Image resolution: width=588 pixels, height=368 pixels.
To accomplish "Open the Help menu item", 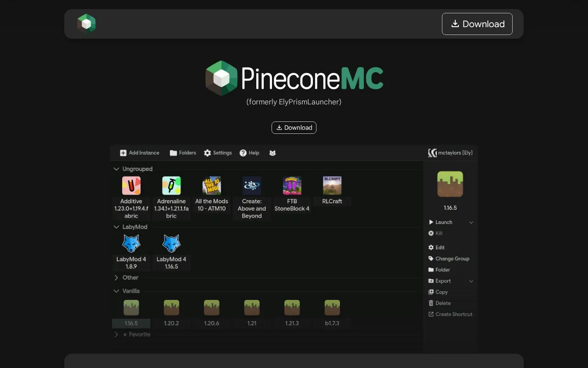I will click(x=249, y=153).
